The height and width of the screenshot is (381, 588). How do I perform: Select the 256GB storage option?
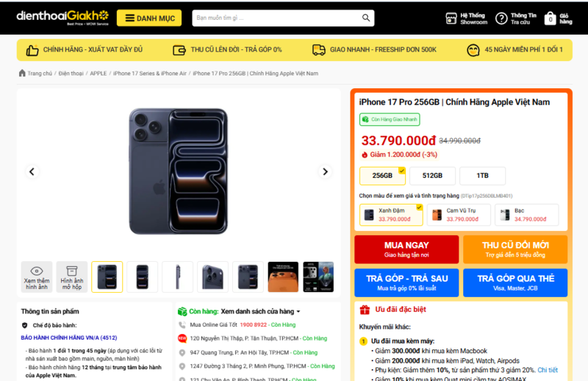[x=382, y=176]
